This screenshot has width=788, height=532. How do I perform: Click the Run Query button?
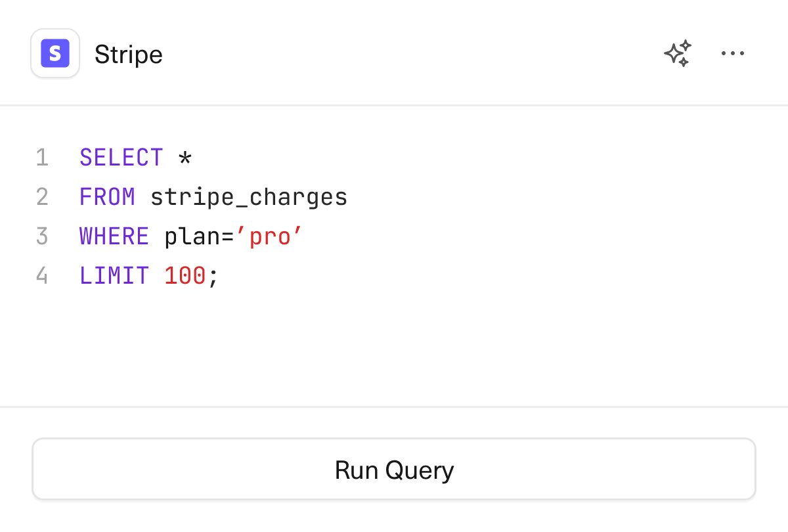click(394, 470)
